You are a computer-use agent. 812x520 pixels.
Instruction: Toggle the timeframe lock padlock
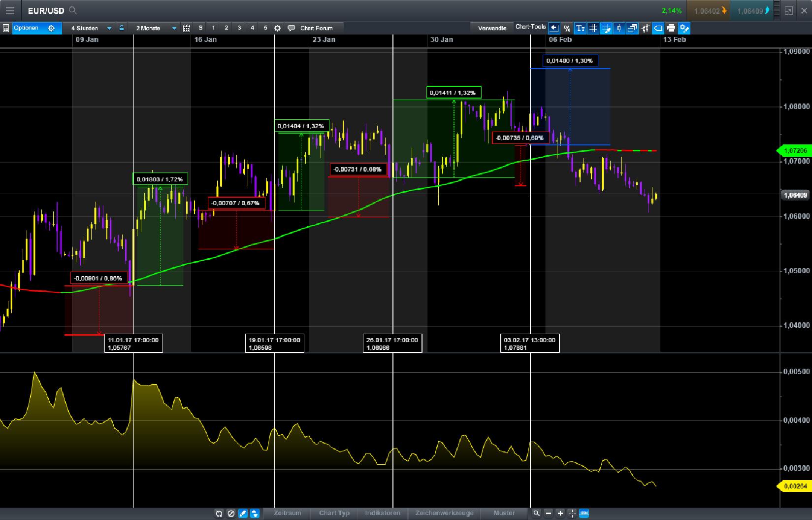tap(121, 28)
